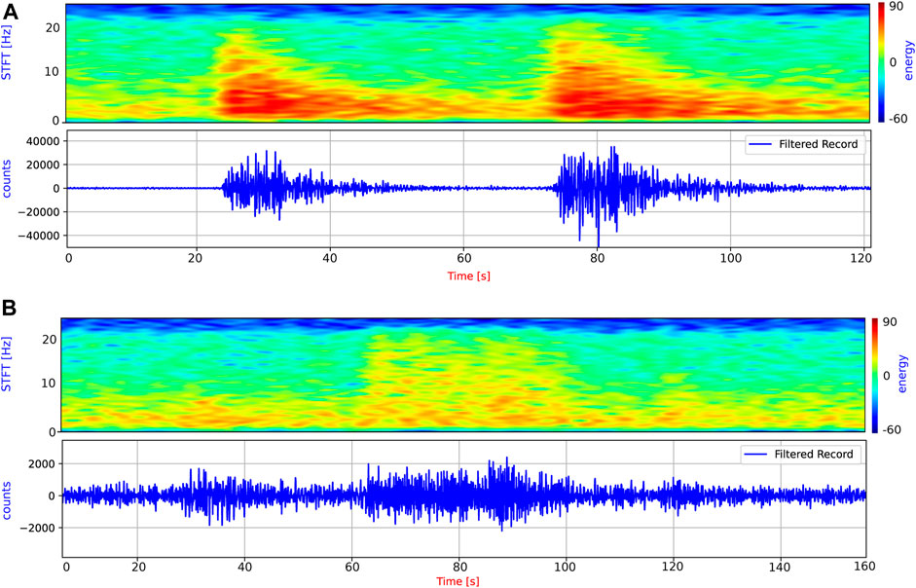Click the energy colorbar of panel A

pos(881,62)
